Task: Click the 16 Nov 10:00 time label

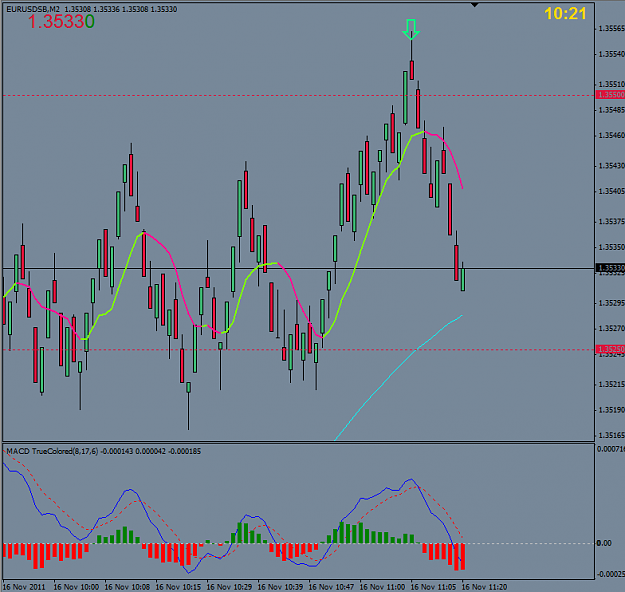Action: click(x=76, y=587)
